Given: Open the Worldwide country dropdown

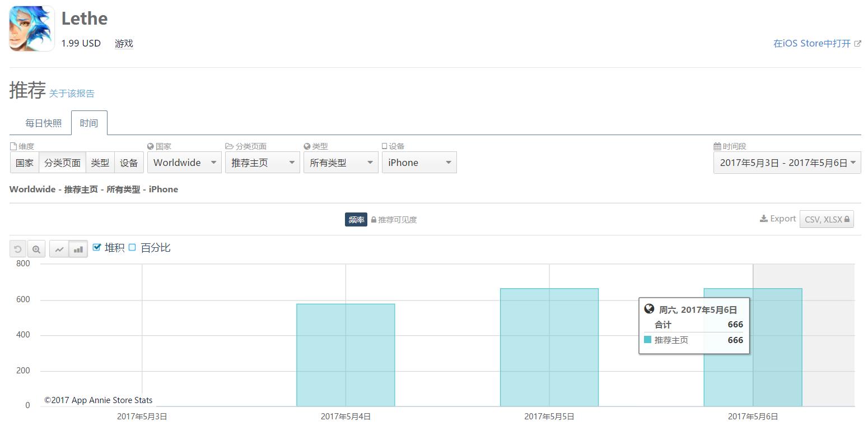Looking at the screenshot, I should tap(184, 163).
